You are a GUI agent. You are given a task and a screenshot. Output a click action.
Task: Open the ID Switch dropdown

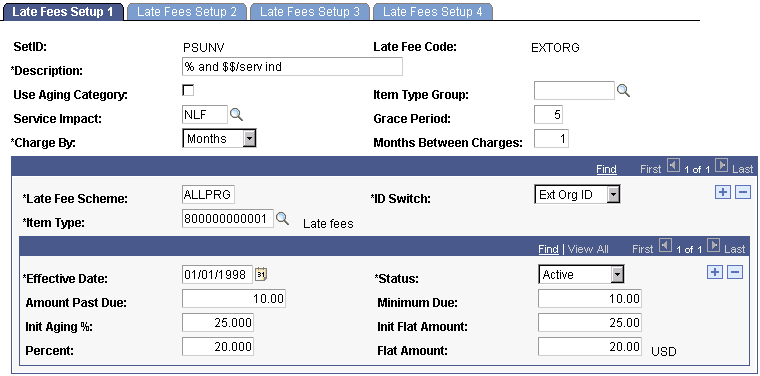[577, 195]
